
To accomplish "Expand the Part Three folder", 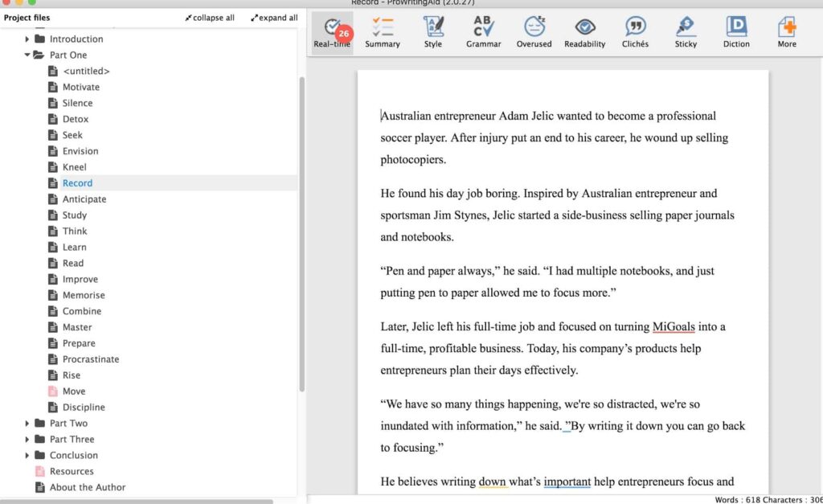I will pos(27,440).
